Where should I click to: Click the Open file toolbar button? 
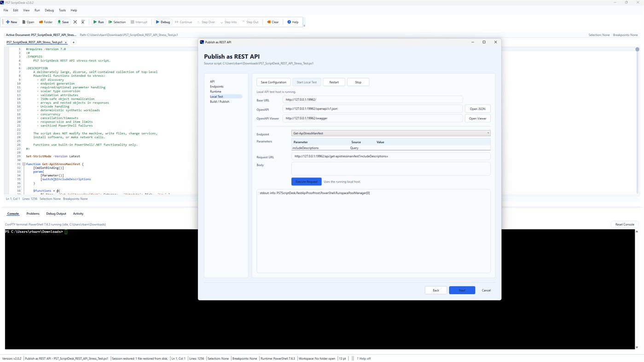click(29, 22)
